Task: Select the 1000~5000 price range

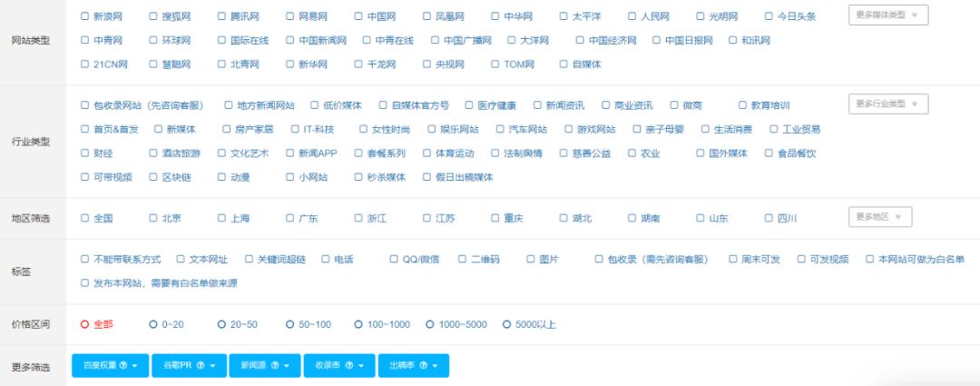Action: click(x=429, y=324)
